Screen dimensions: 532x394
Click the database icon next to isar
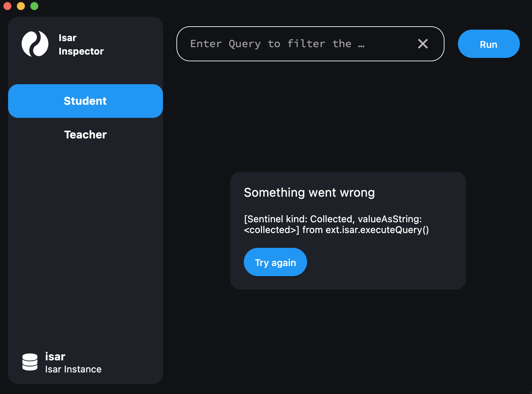tap(30, 362)
